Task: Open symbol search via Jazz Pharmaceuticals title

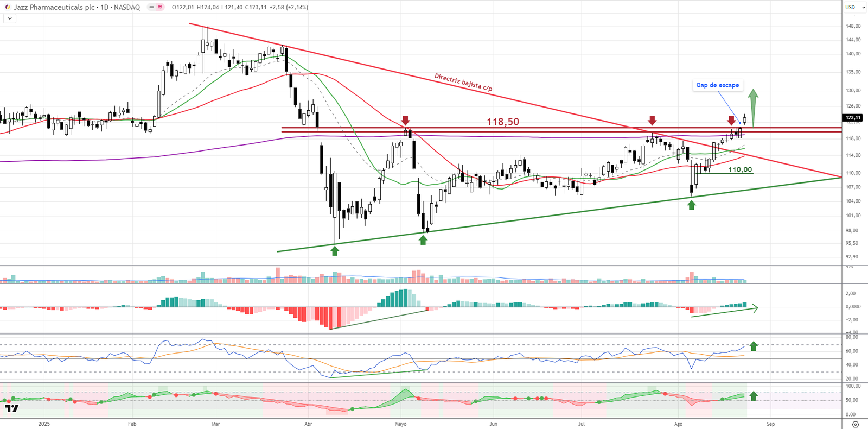Action: coord(76,7)
